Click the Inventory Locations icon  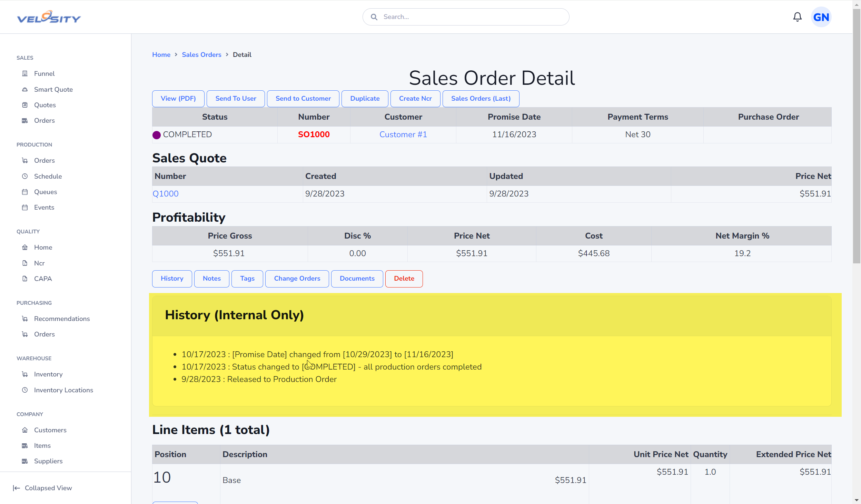(25, 390)
